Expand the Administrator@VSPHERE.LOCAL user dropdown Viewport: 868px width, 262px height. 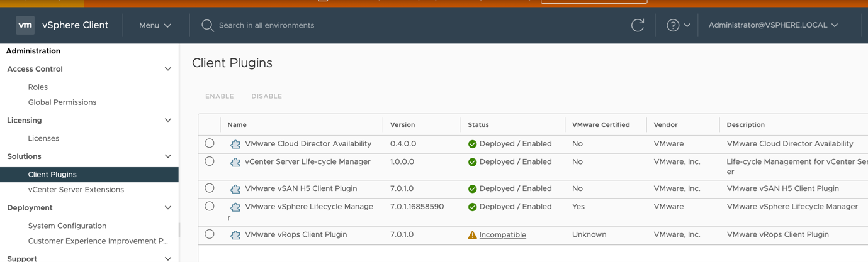tap(772, 25)
